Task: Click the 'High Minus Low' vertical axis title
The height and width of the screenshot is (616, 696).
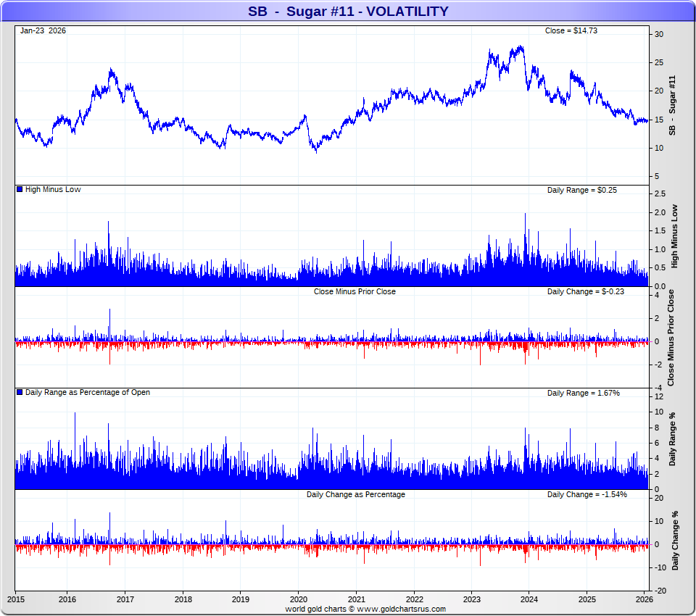Action: click(x=674, y=236)
